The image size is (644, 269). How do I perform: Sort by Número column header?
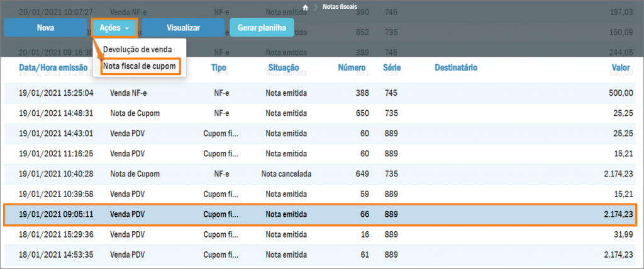coord(352,67)
